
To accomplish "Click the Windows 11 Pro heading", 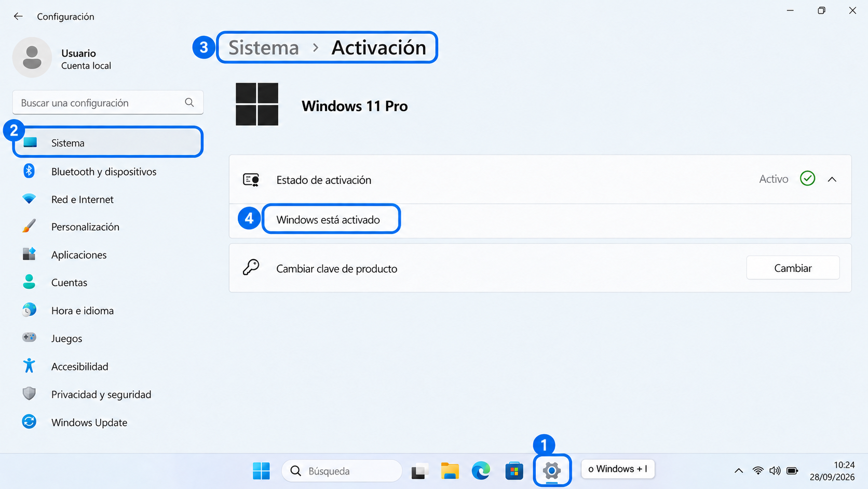I will [355, 106].
